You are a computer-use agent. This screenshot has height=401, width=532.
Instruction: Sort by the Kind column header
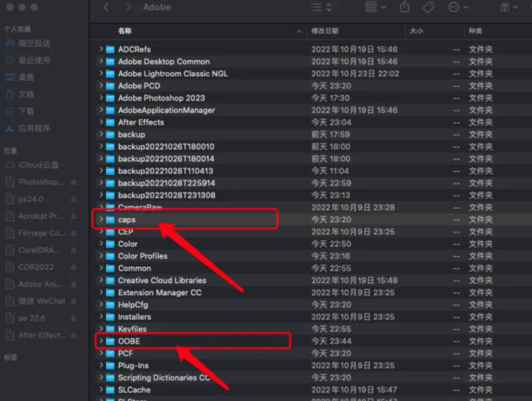click(x=475, y=31)
